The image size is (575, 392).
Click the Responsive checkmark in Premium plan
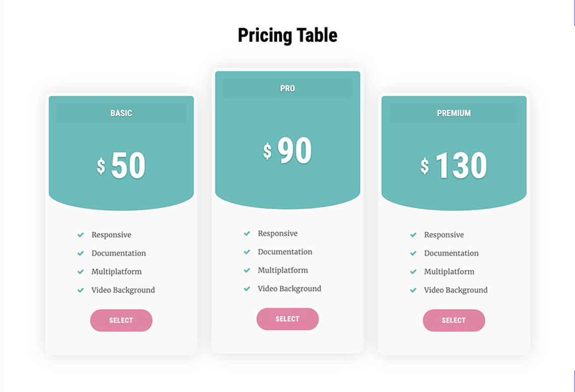tap(413, 235)
